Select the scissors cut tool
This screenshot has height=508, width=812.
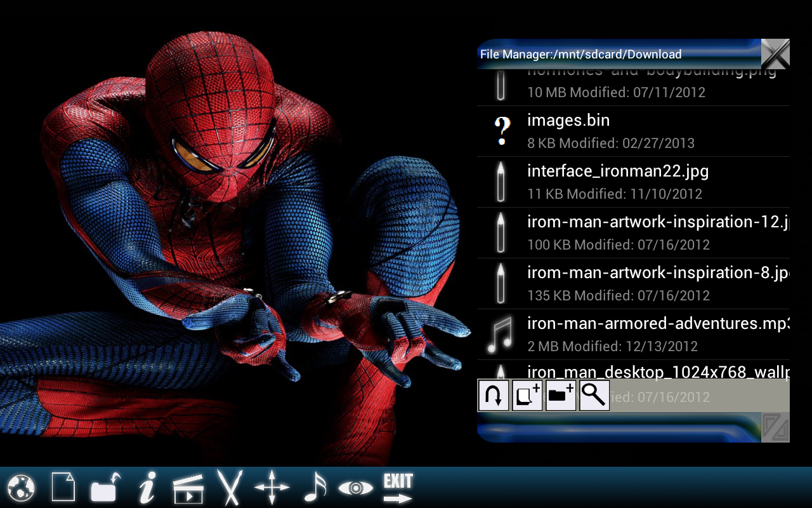click(x=230, y=488)
